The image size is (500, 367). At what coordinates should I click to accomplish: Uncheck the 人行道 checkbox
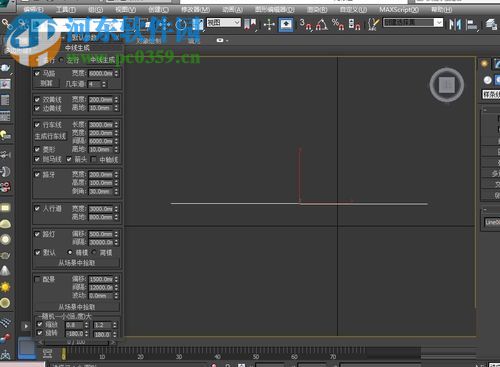click(37, 209)
